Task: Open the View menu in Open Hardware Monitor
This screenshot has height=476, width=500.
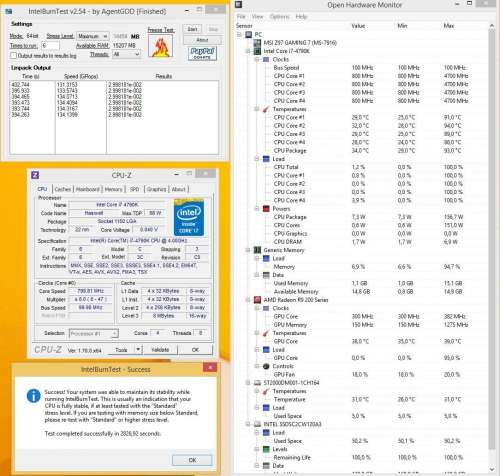Action: [257, 17]
